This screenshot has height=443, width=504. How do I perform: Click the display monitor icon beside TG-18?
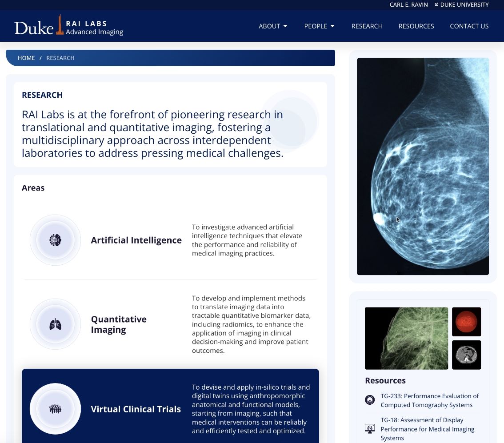[x=369, y=428]
